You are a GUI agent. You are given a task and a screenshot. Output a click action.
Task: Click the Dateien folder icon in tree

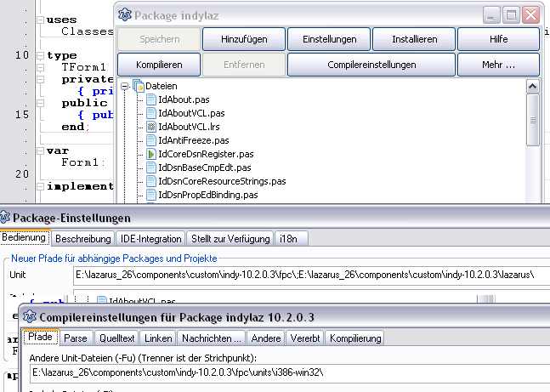(138, 86)
